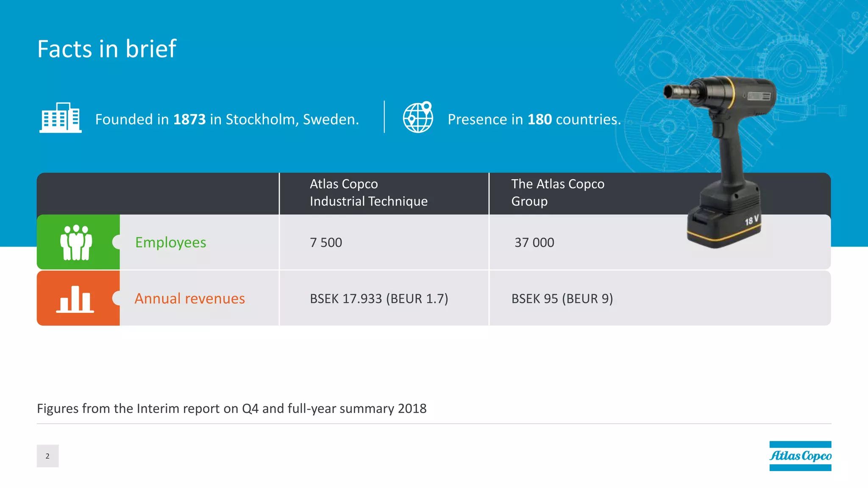The width and height of the screenshot is (868, 488).
Task: Click the 'Presence in 180 countries' text
Action: (534, 119)
